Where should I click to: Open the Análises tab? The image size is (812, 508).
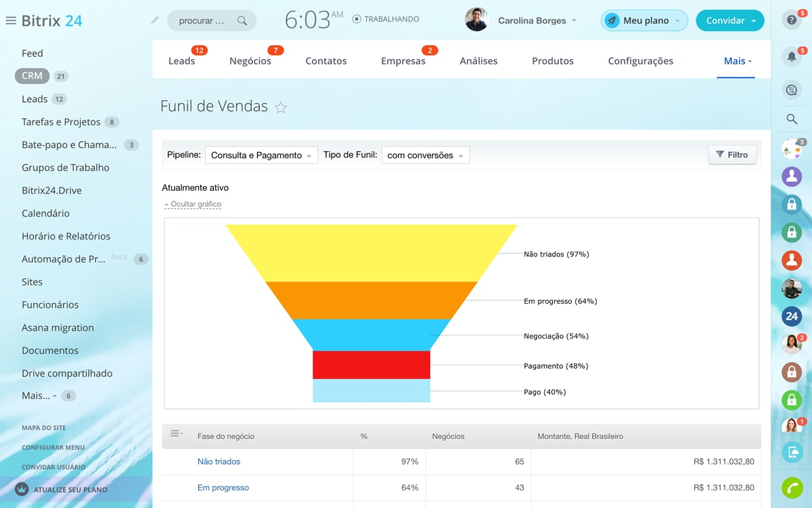pyautogui.click(x=478, y=61)
